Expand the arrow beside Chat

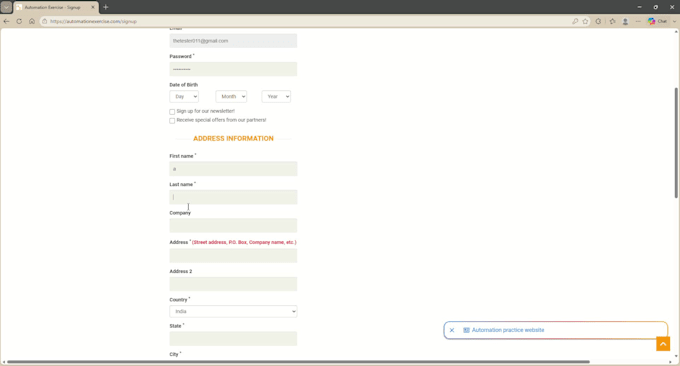pos(674,21)
